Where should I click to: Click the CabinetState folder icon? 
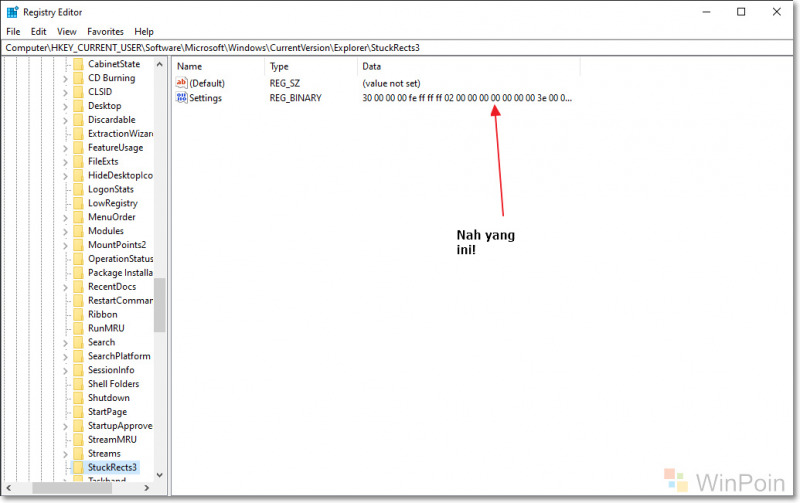(78, 64)
